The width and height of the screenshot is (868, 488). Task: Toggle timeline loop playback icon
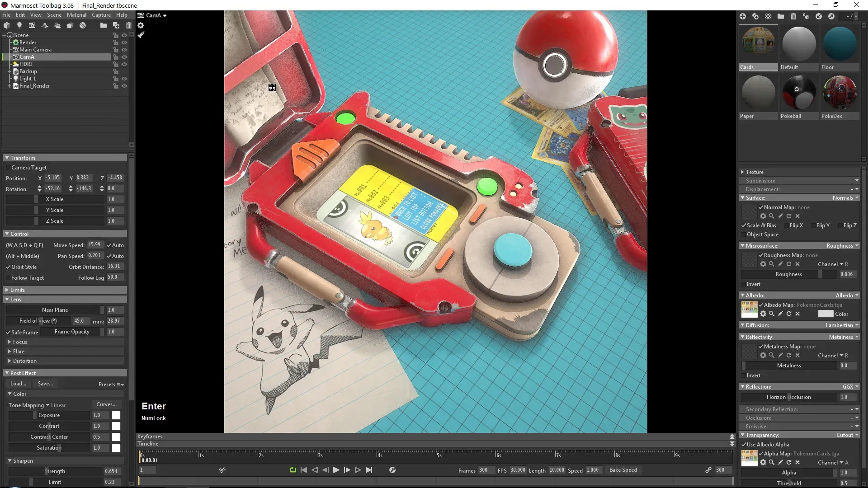click(x=293, y=470)
